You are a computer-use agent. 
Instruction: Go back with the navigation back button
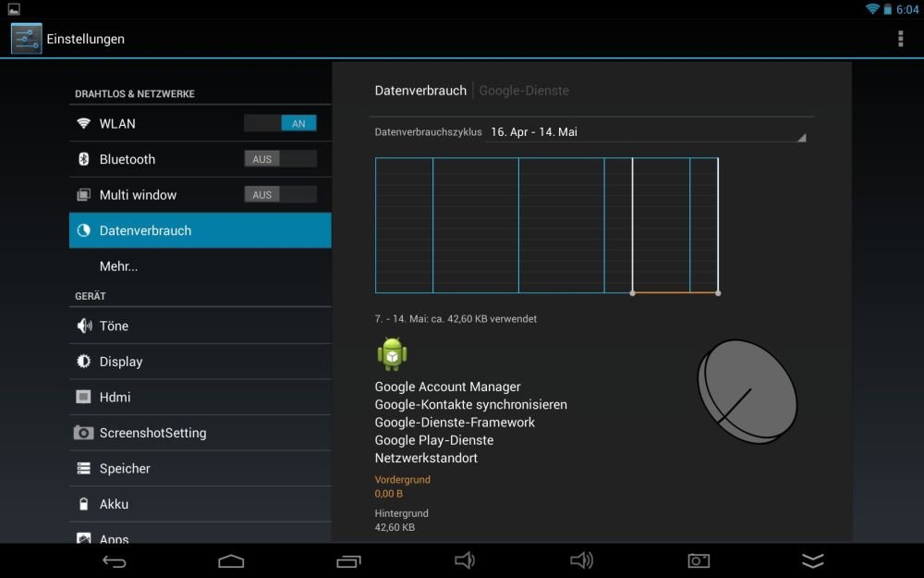coord(115,561)
